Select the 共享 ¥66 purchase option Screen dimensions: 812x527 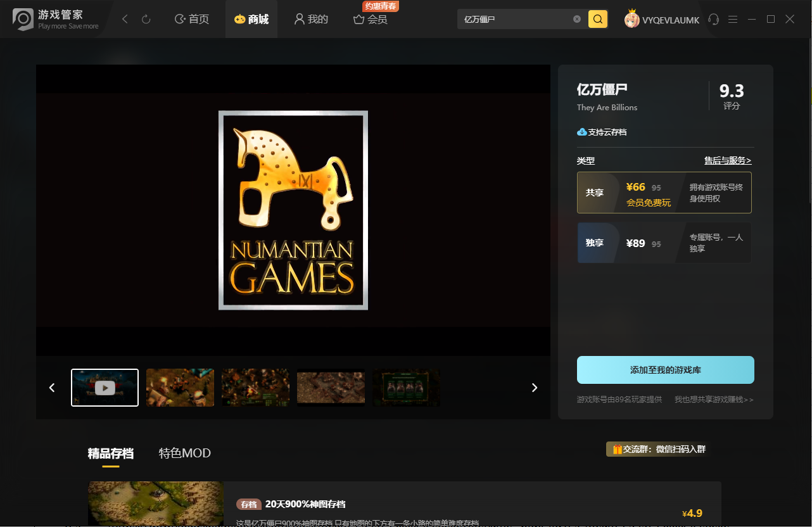[664, 193]
